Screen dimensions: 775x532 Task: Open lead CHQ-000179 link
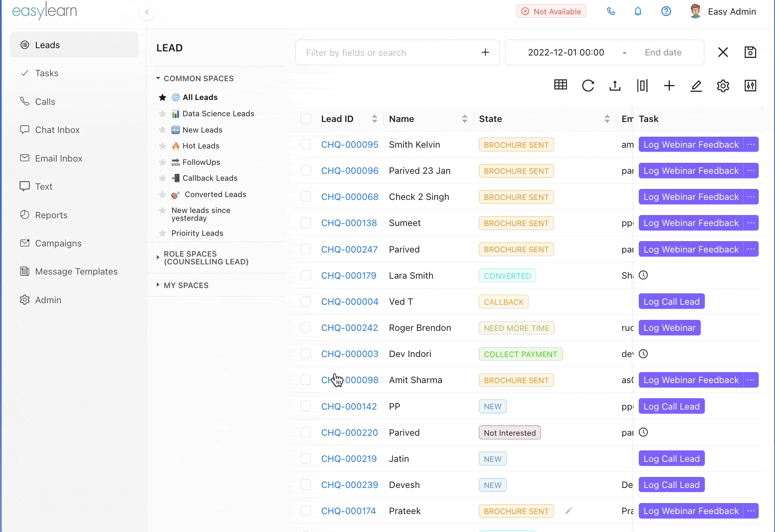click(348, 275)
